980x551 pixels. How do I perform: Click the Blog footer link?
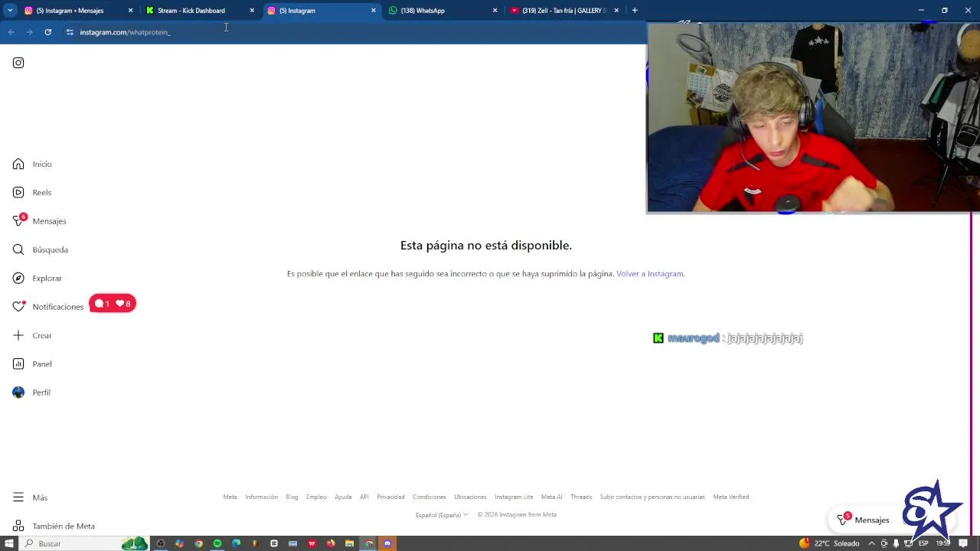tap(292, 497)
